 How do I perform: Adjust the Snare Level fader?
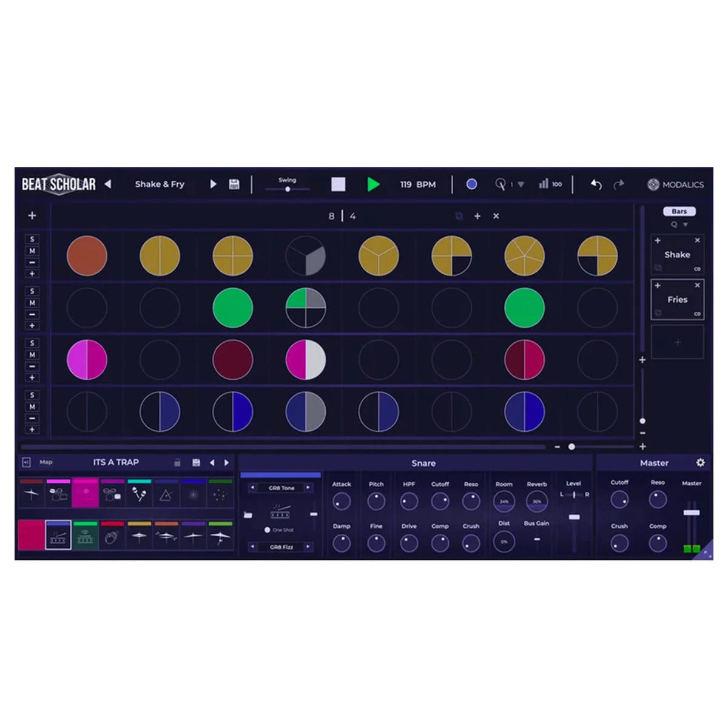click(x=574, y=517)
